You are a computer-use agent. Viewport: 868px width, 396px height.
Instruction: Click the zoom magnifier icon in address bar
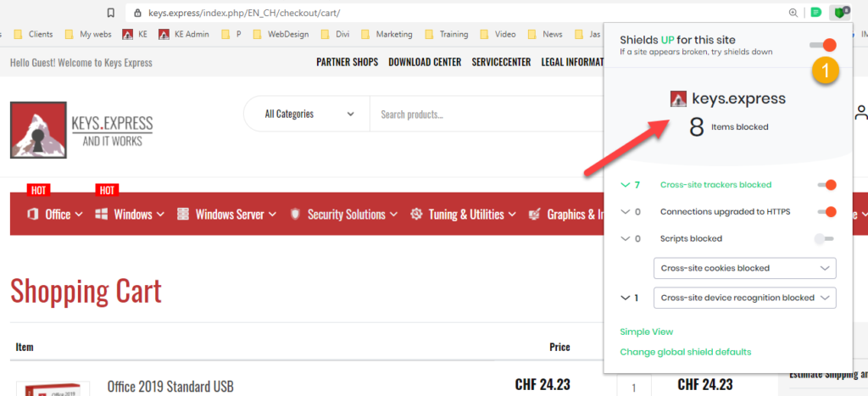tap(793, 13)
